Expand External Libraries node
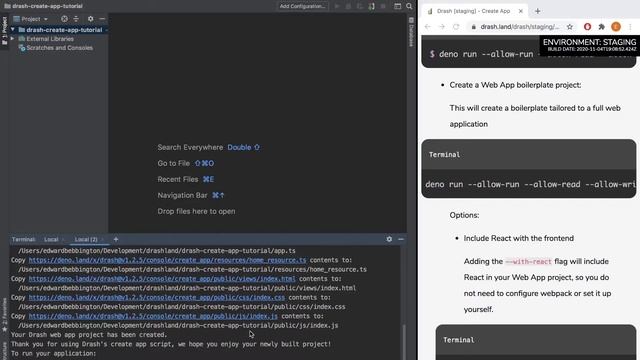The image size is (640, 360). pyautogui.click(x=13, y=39)
